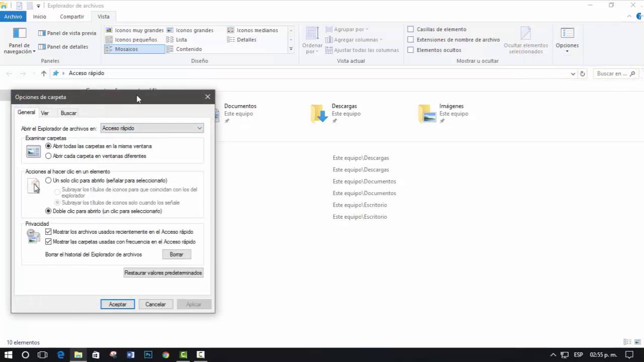Select Un solo clic para abrirlo
The image size is (644, 362).
48,180
